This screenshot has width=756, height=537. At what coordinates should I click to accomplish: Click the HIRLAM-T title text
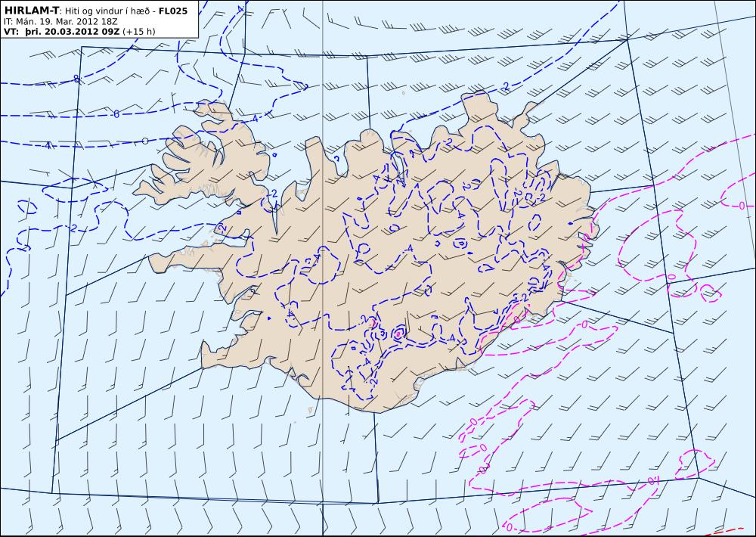(31, 11)
